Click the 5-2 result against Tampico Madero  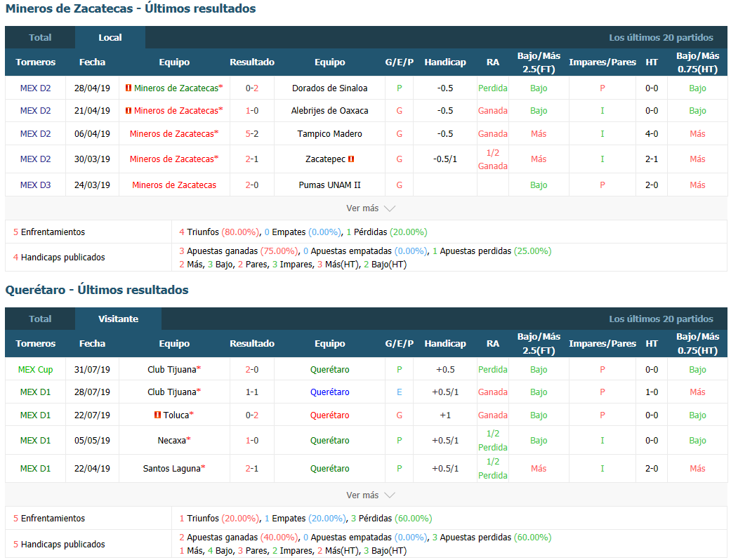252,134
